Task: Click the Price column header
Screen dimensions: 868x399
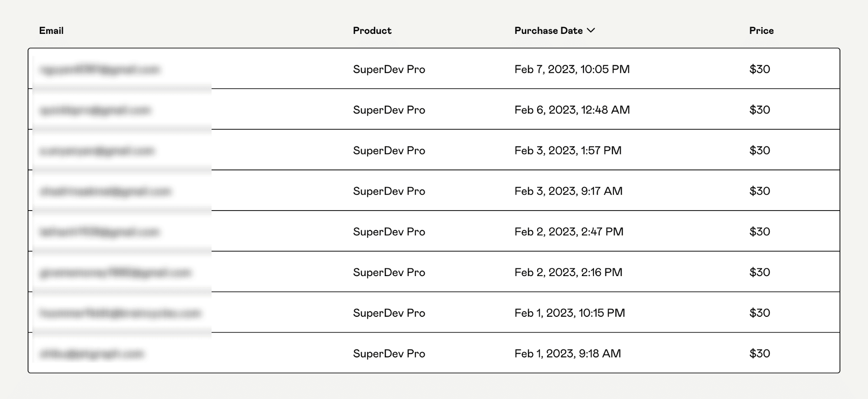Action: point(761,30)
